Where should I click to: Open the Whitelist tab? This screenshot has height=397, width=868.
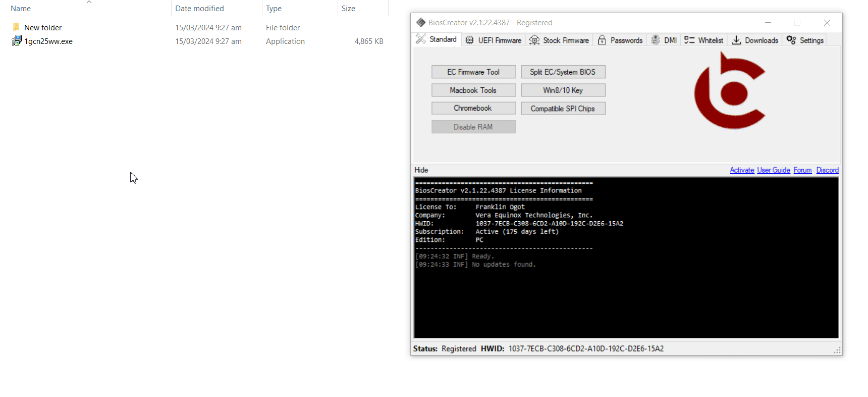coord(703,40)
